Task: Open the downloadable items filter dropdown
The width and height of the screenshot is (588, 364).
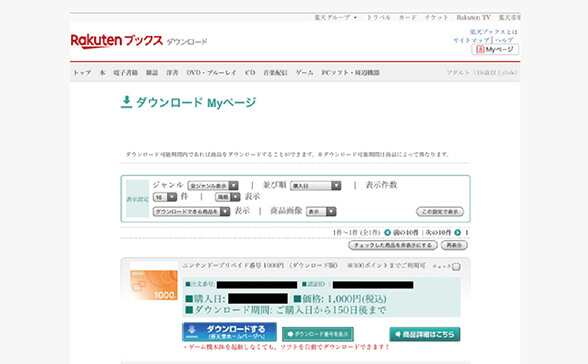Action: coord(191,212)
